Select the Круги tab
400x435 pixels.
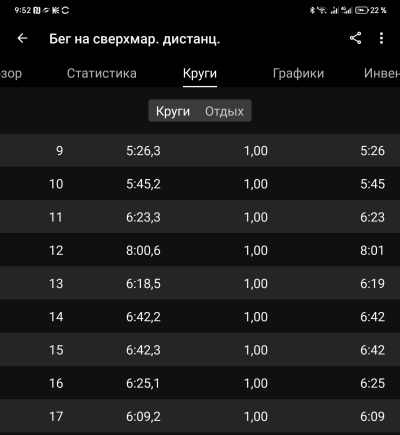200,73
